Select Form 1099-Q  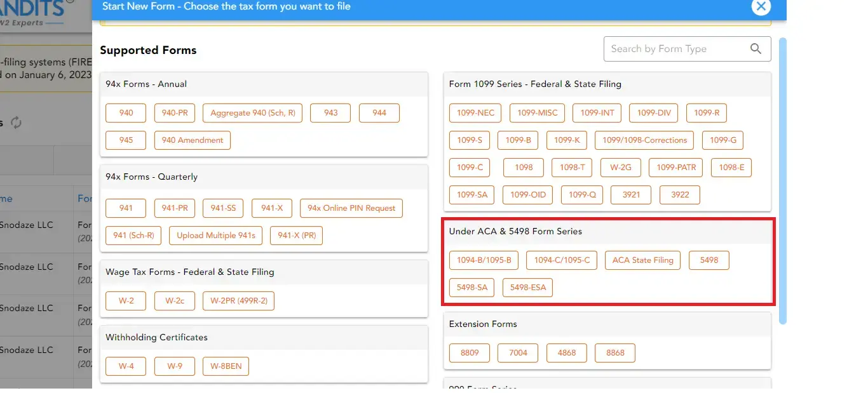pos(582,195)
